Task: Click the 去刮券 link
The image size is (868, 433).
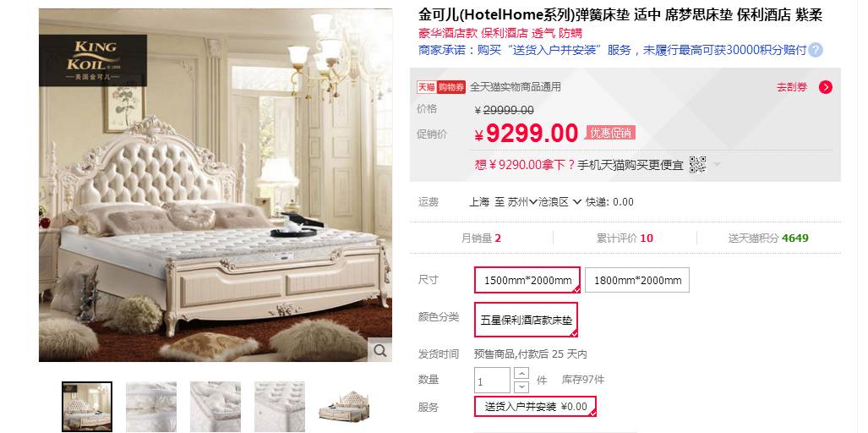Action: tap(792, 87)
